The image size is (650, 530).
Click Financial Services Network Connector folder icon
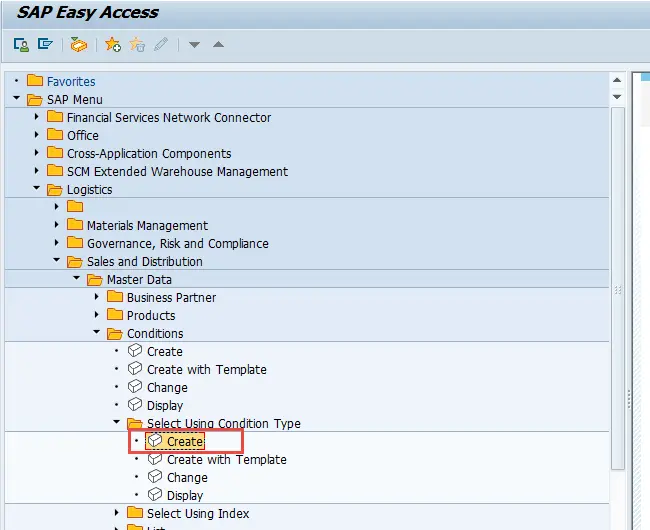click(x=55, y=116)
